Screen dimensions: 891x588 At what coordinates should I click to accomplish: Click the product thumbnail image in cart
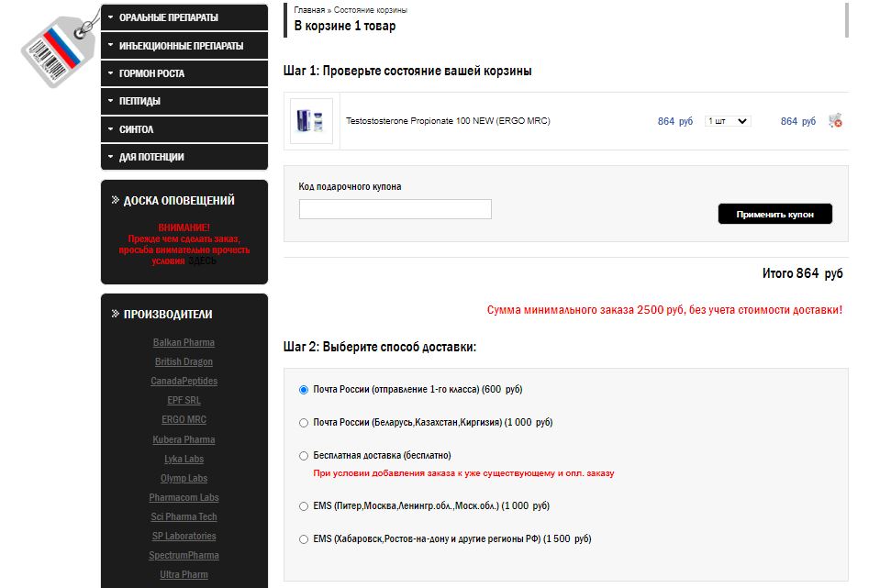pyautogui.click(x=311, y=121)
